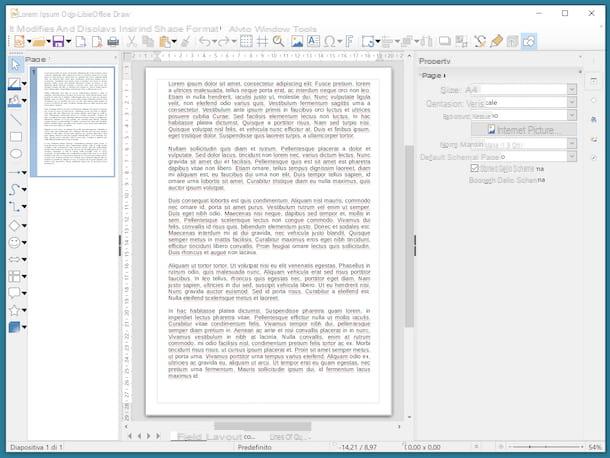The width and height of the screenshot is (610, 458).
Task: Open Curves and Polygons dropdown arrow
Action: coord(24,190)
